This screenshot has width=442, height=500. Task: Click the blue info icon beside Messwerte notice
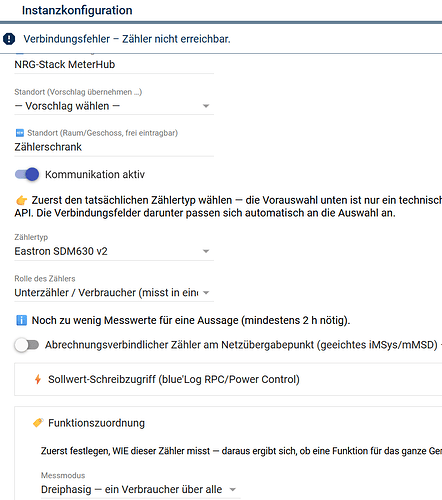click(x=21, y=320)
